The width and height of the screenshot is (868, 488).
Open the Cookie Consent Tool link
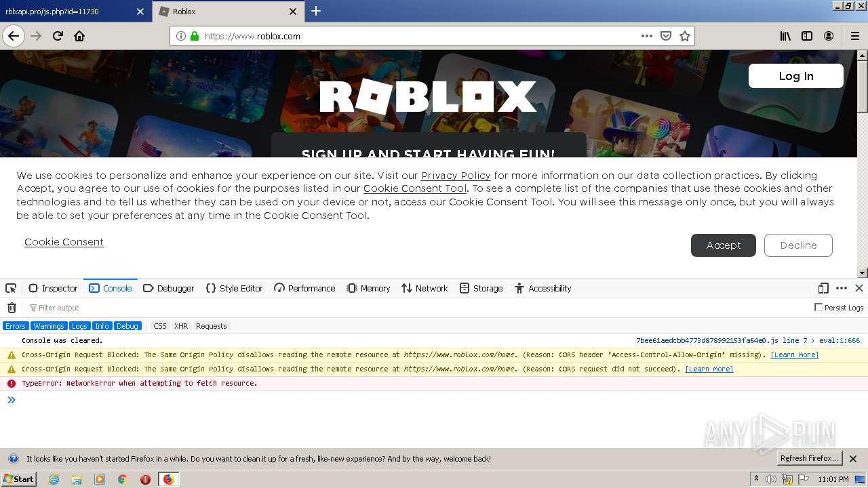point(415,188)
